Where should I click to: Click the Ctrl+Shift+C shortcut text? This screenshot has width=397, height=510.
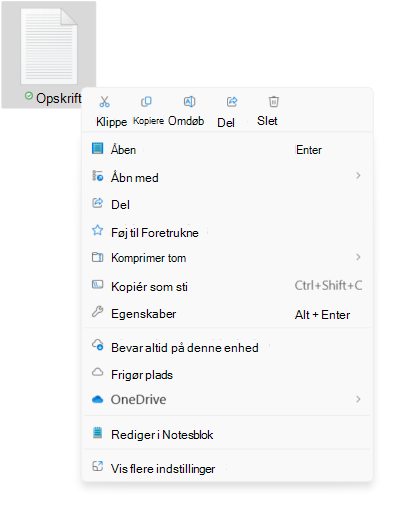pos(328,285)
